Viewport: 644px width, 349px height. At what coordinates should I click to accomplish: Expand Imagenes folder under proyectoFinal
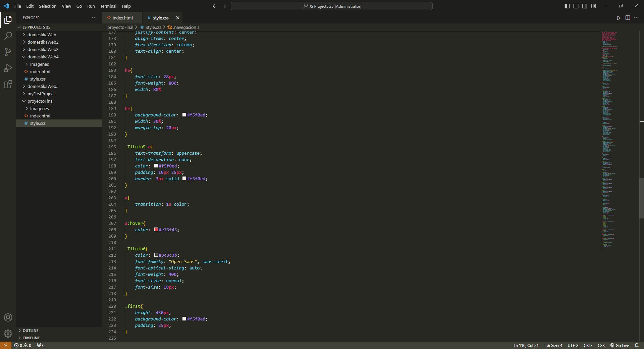(59, 108)
